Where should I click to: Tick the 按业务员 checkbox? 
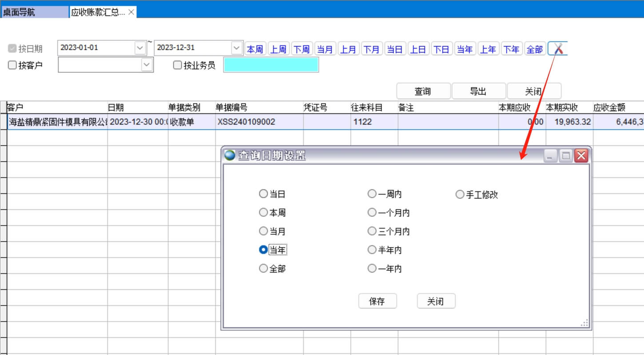tap(178, 65)
